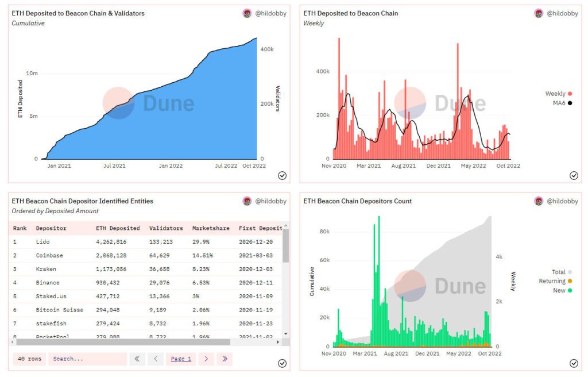The width and height of the screenshot is (588, 377).
Task: Click checkmark icon on weekly deposits panel
Action: (x=574, y=175)
